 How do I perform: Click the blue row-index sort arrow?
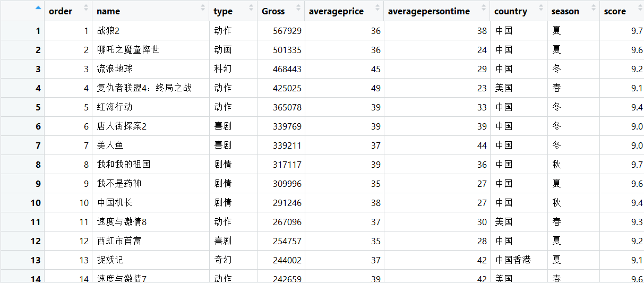(38, 7)
